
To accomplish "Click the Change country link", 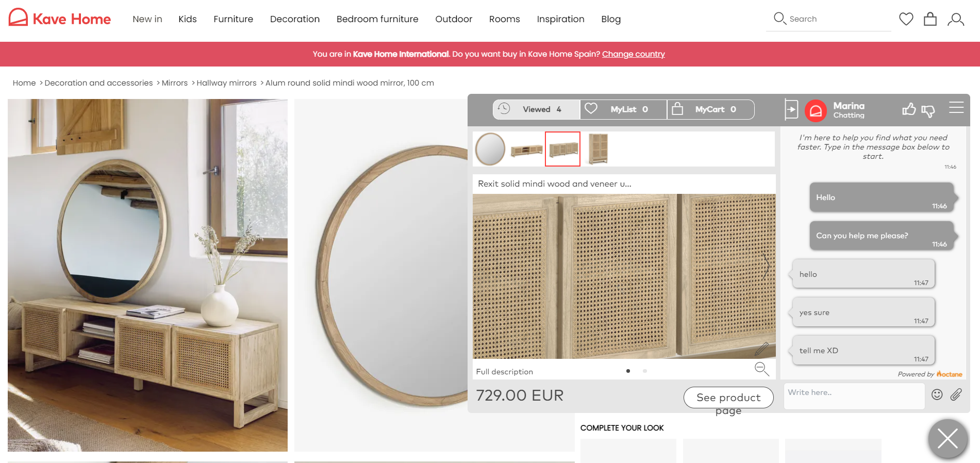I will coord(633,54).
